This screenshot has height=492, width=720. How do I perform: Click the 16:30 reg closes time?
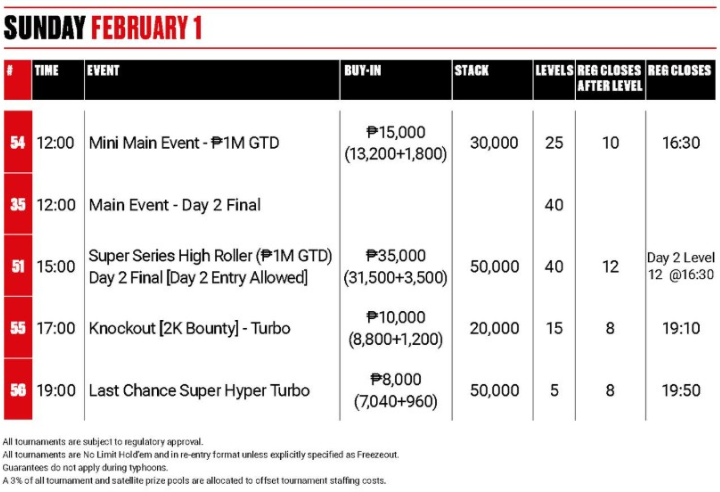(680, 143)
